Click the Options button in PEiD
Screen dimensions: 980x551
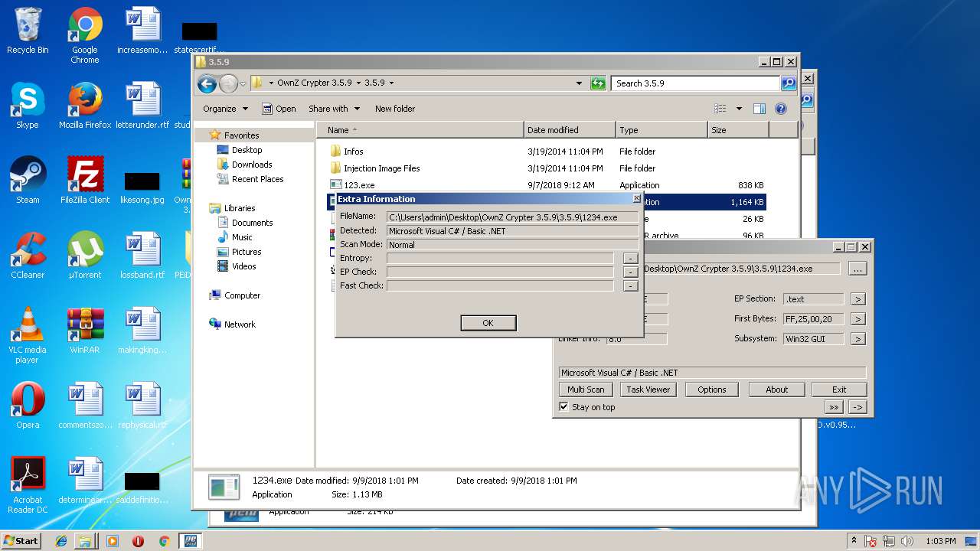coord(711,390)
